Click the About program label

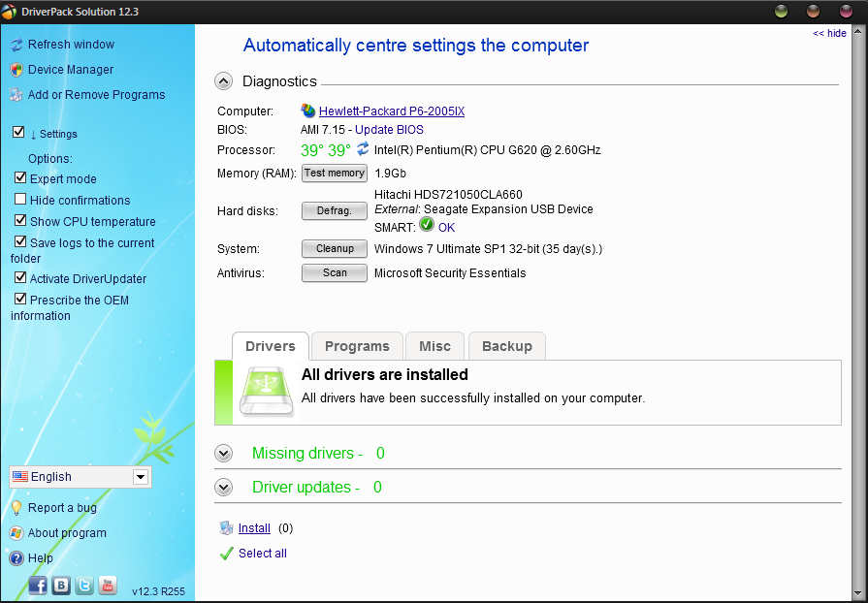point(67,533)
